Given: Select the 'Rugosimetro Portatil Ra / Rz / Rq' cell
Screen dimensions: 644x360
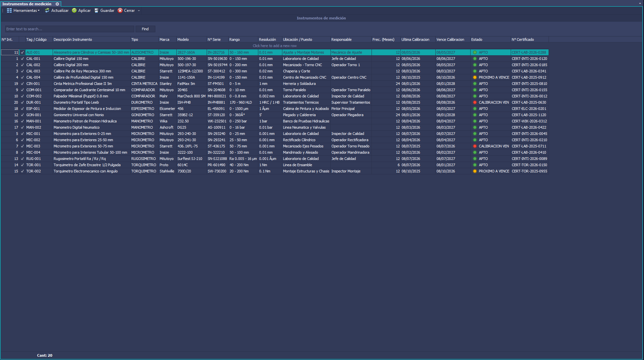Looking at the screenshot, I should coord(91,159).
